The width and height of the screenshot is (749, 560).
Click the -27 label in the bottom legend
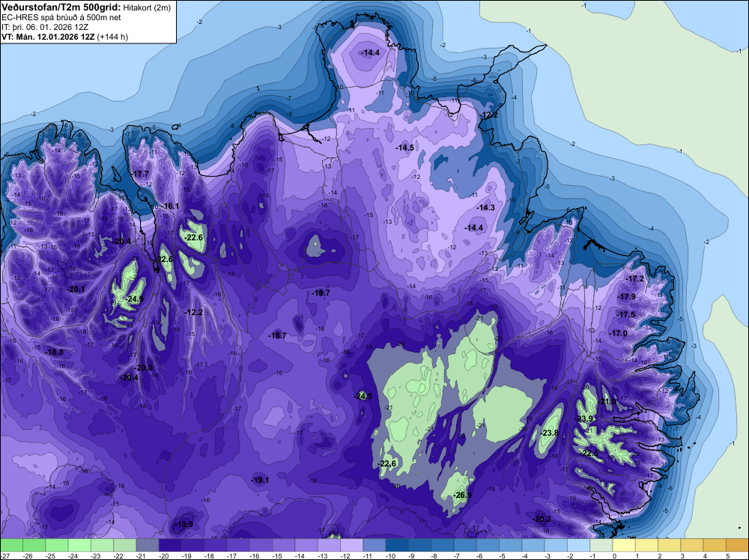[4, 556]
